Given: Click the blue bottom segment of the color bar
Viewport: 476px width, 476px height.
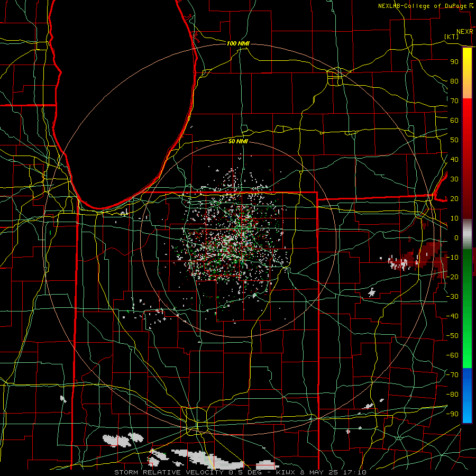Looking at the screenshot, I should (x=467, y=396).
